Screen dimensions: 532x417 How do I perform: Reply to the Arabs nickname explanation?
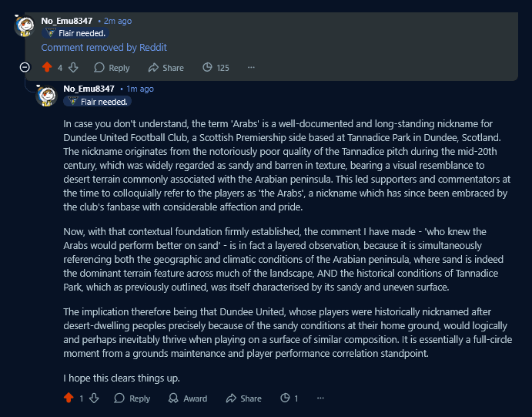(x=132, y=399)
